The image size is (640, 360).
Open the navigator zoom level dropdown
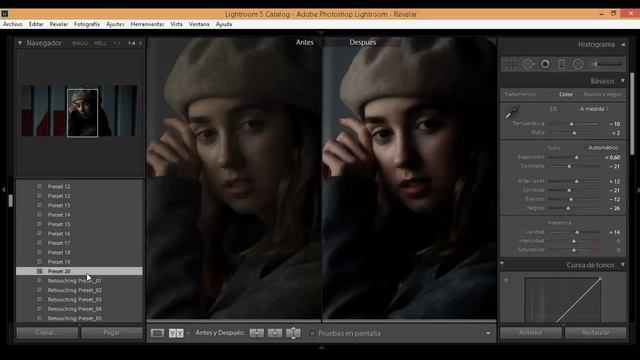[140, 43]
